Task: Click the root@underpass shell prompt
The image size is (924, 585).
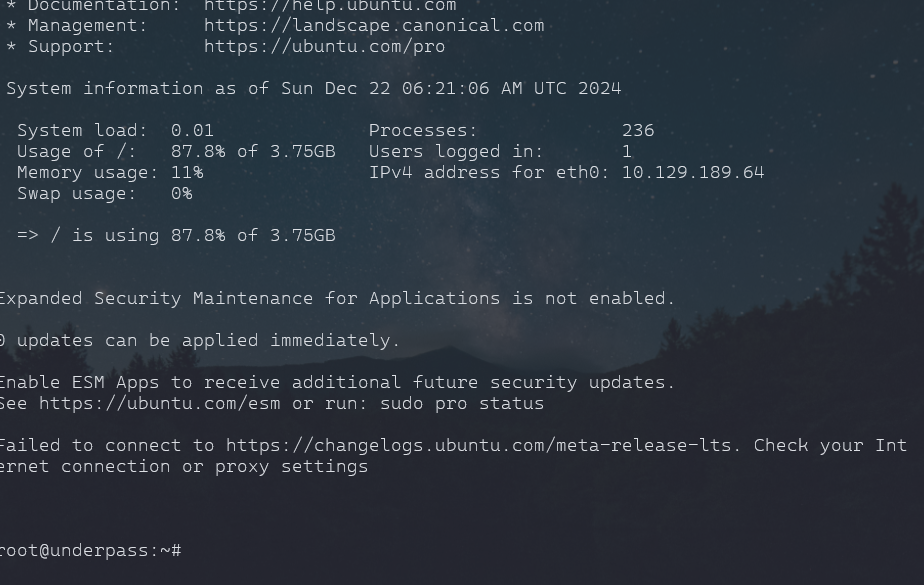Action: click(x=90, y=551)
